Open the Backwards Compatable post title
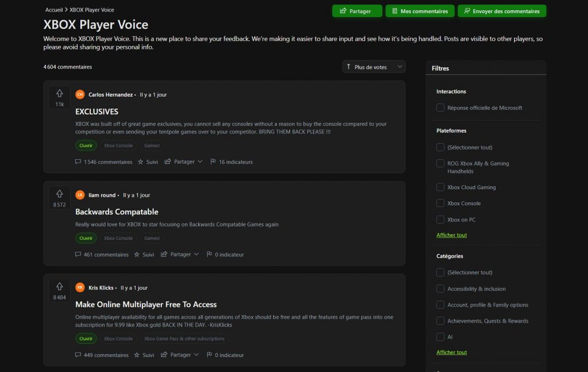 (117, 212)
